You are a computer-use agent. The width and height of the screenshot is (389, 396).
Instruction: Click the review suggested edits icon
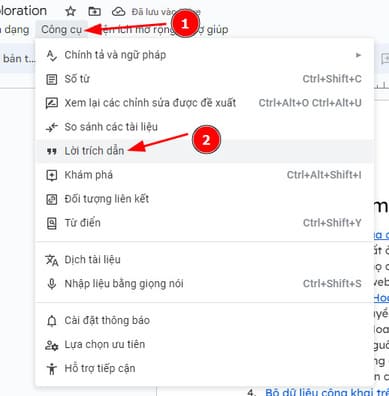[x=51, y=103]
